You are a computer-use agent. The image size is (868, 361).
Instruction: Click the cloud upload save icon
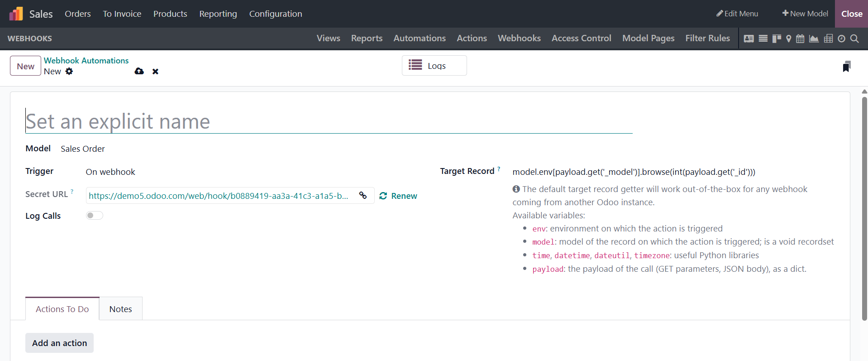point(139,71)
